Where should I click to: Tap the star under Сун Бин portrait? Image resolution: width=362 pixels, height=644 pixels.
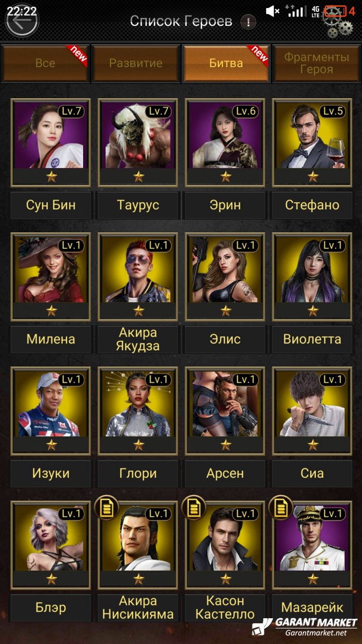(51, 177)
